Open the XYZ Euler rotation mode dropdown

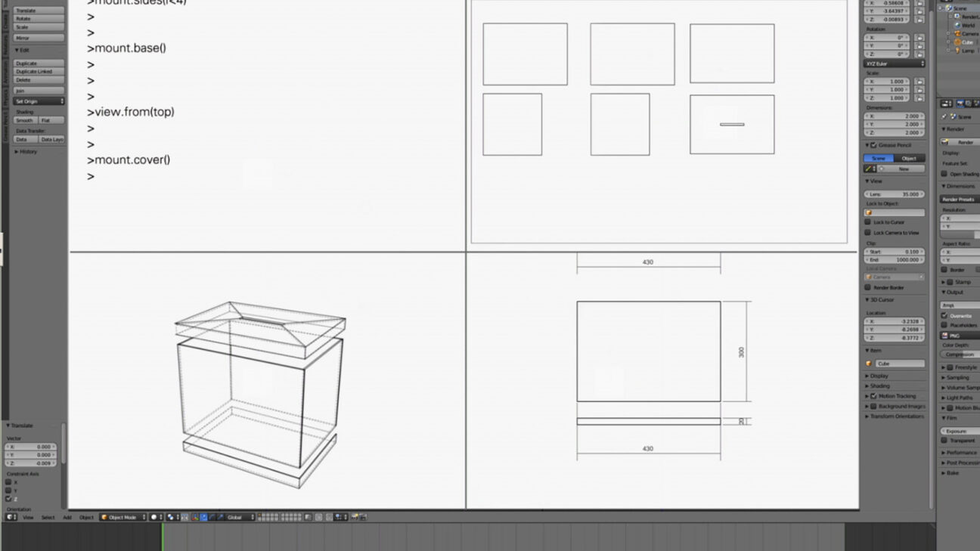894,63
